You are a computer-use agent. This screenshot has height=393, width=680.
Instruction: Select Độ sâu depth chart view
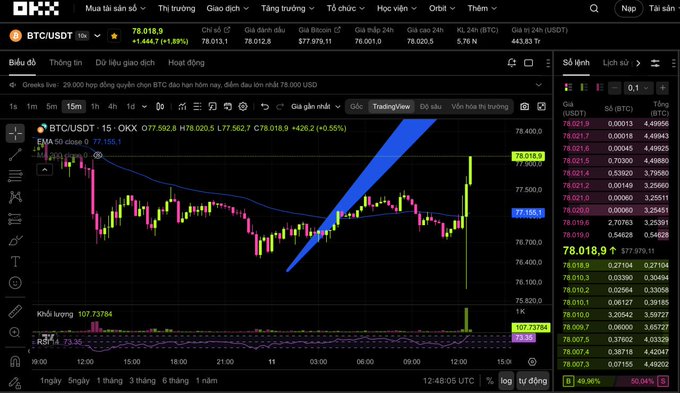pos(430,106)
